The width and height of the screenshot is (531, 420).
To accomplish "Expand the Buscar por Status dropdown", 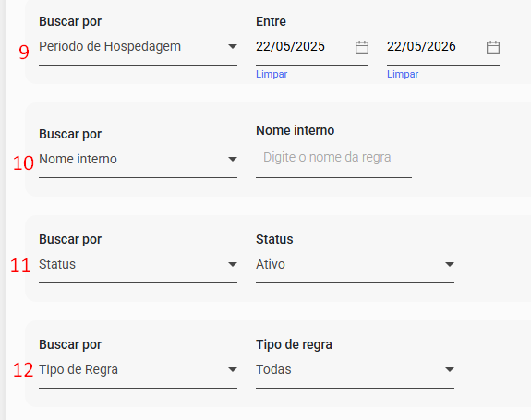I will (x=138, y=265).
